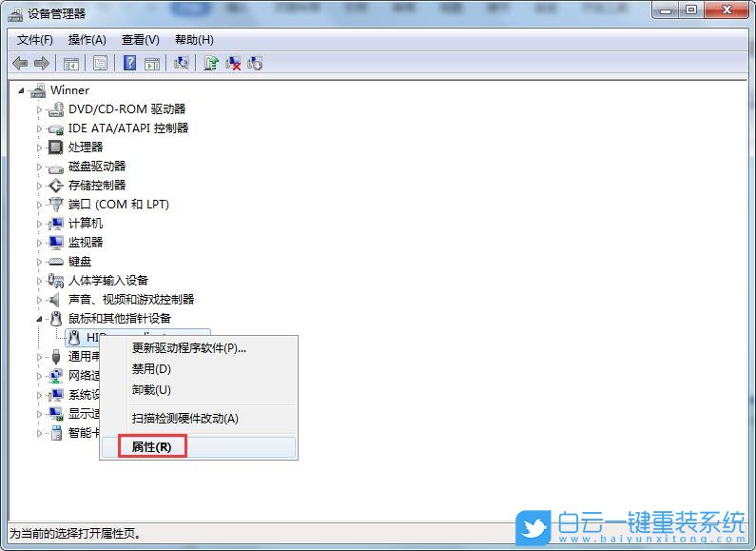
Task: Expand the IDE ATA/ATAPI 控制器 node
Action: (40, 128)
